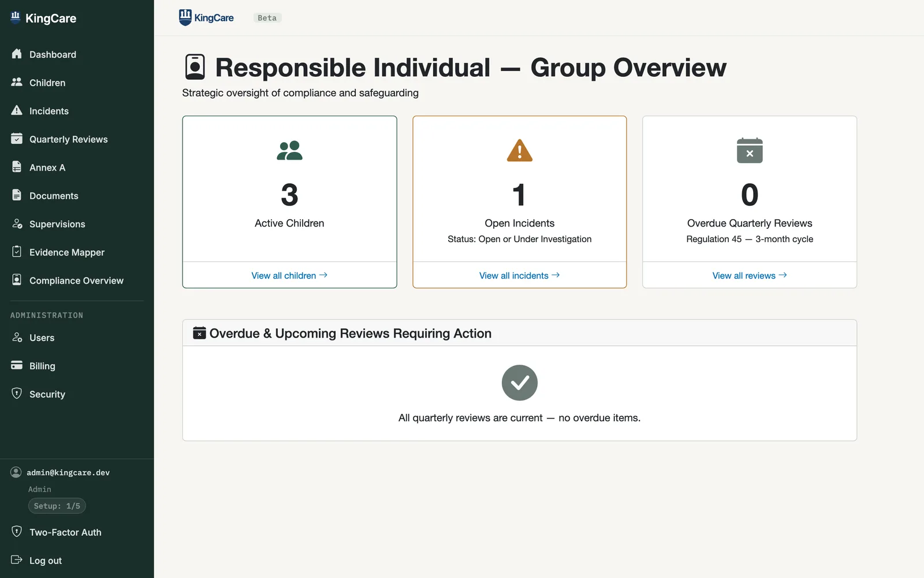Click 'All quarterly reviews are current' message
Image resolution: width=924 pixels, height=578 pixels.
tap(520, 418)
